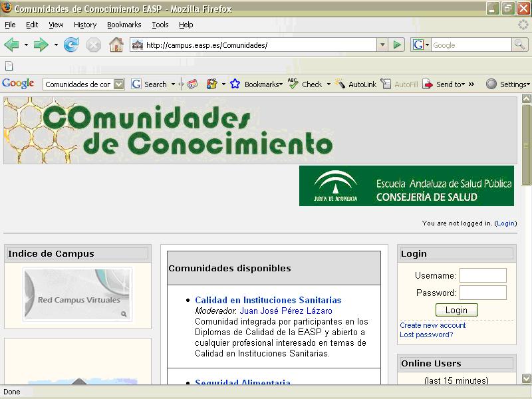Go to the Home page icon
This screenshot has height=399, width=532.
116,45
